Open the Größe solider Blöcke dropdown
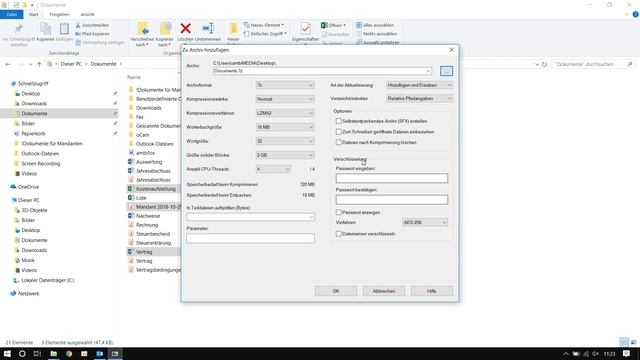Viewport: 640px width, 360px height. tap(285, 155)
